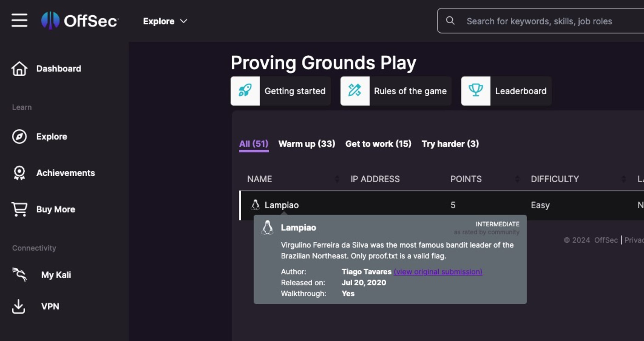
Task: Click the Dashboard home icon
Action: coord(19,69)
